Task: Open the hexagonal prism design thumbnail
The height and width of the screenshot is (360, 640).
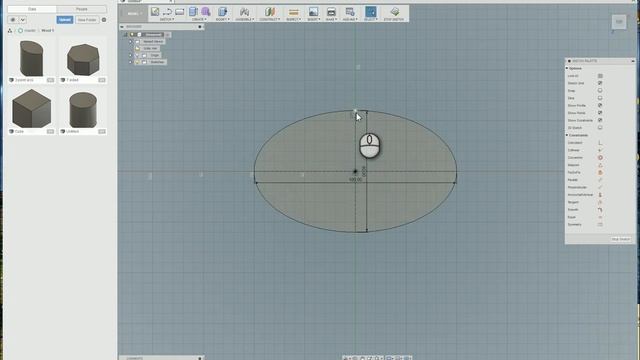Action: (x=83, y=59)
